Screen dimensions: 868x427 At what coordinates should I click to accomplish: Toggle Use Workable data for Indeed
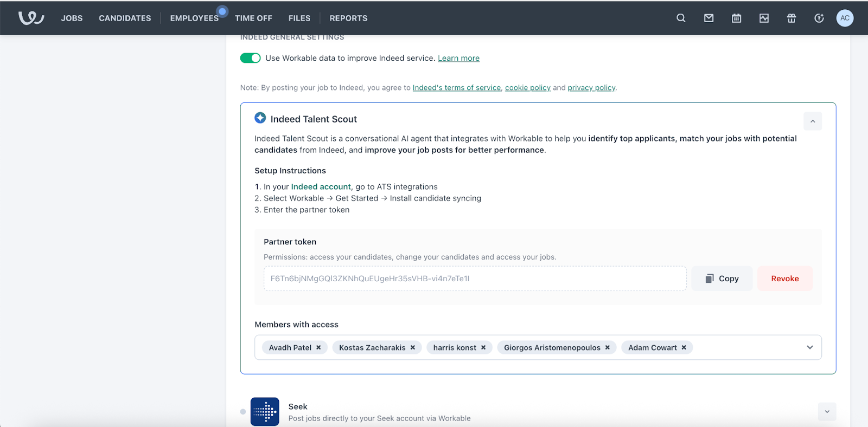point(251,58)
